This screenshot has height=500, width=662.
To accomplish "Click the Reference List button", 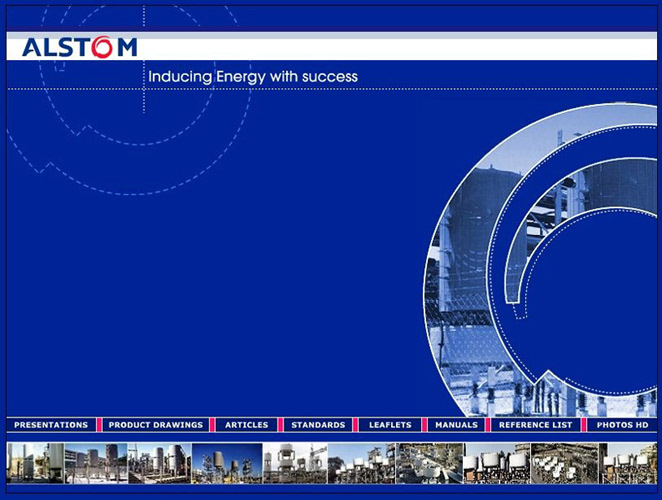I will [535, 425].
